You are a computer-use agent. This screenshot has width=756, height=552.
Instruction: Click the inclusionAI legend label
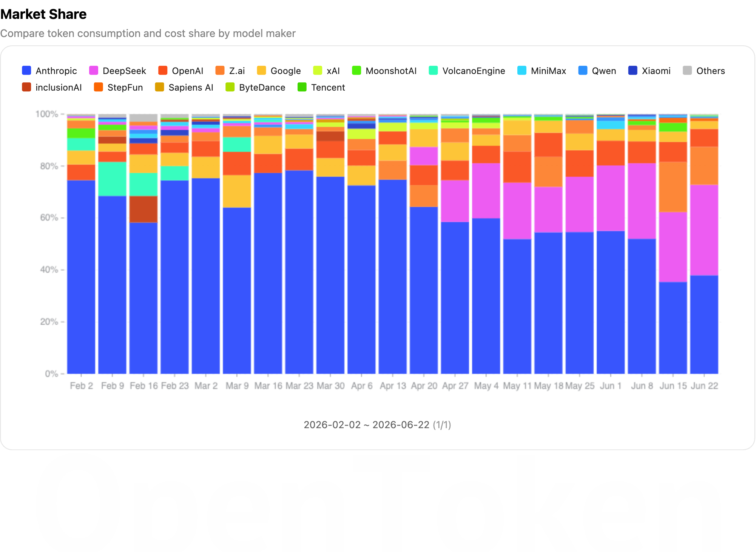(x=59, y=87)
